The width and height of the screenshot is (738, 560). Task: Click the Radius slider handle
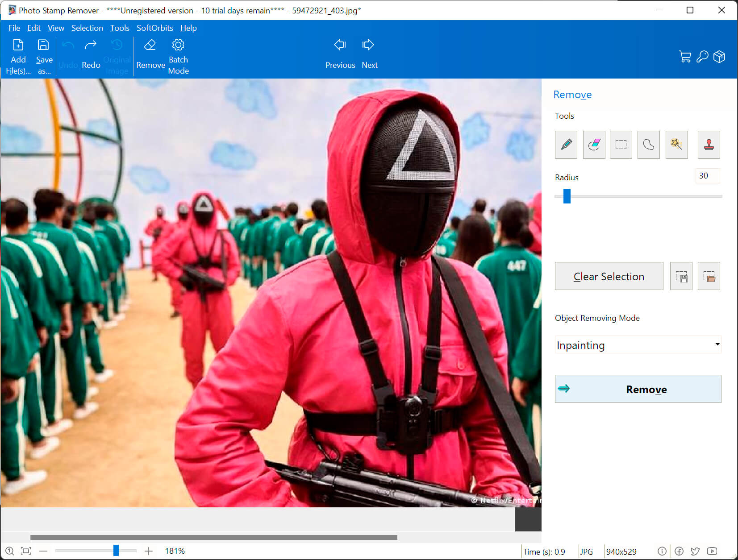pyautogui.click(x=567, y=196)
